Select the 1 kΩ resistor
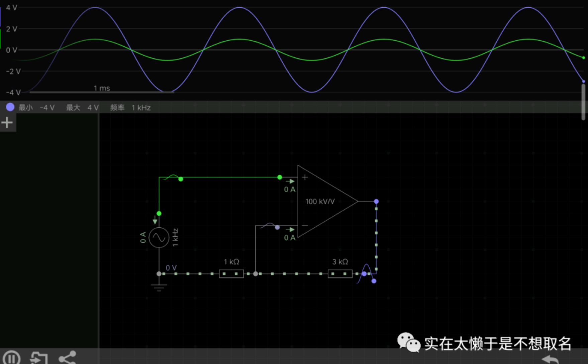The width and height of the screenshot is (588, 364). pyautogui.click(x=231, y=274)
